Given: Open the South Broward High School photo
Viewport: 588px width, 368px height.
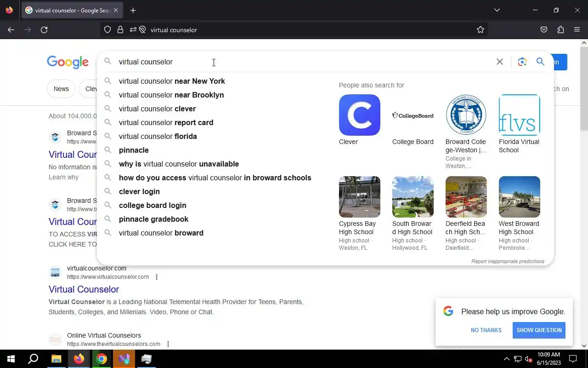Looking at the screenshot, I should (x=413, y=197).
